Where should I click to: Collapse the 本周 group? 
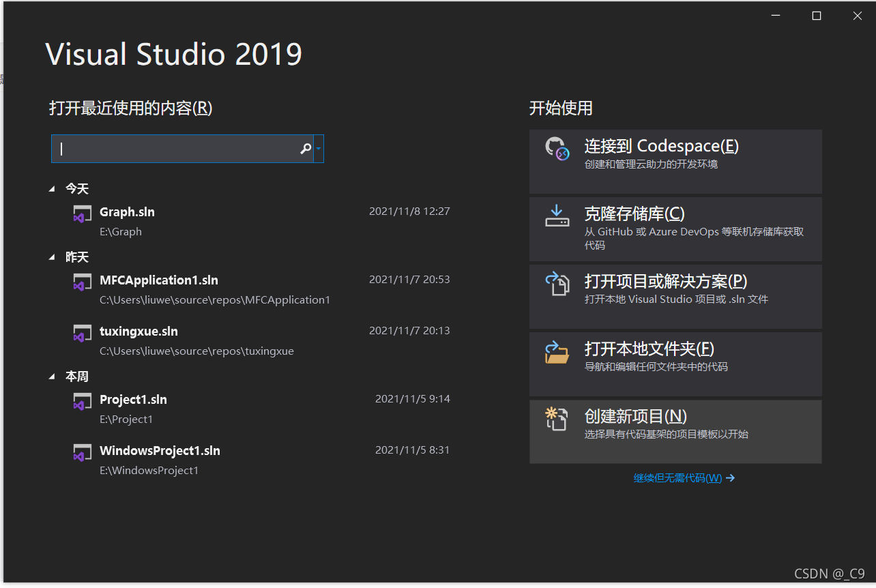click(53, 377)
